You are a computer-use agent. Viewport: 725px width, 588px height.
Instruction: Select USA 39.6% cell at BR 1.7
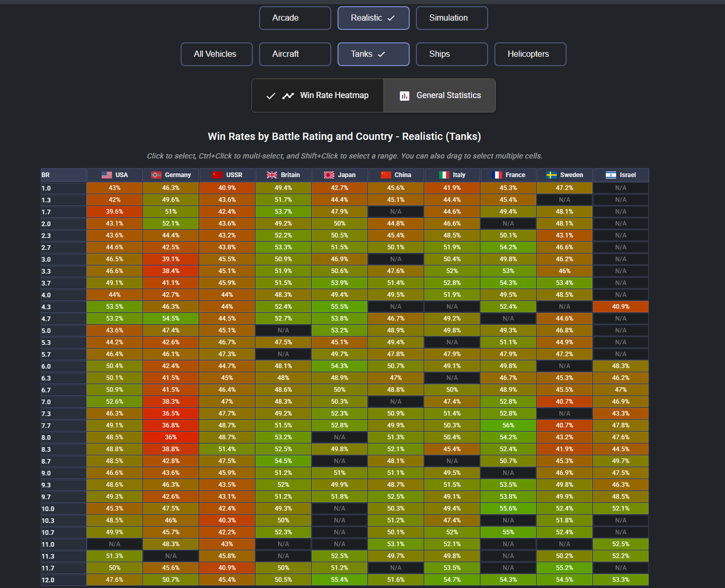115,212
